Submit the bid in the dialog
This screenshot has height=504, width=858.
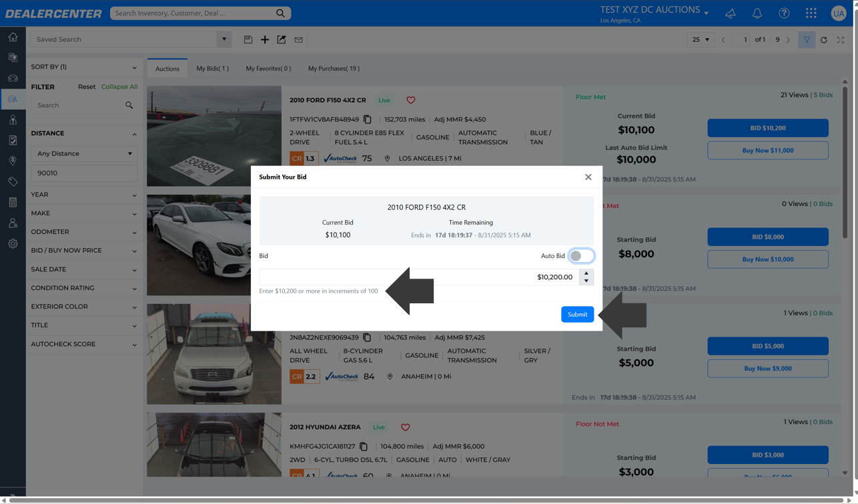click(x=577, y=315)
